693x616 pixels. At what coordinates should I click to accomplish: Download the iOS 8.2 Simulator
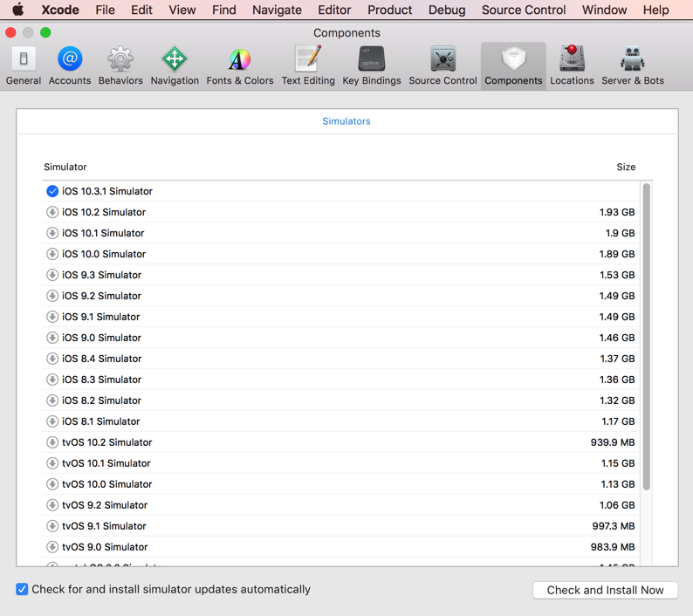click(x=52, y=400)
